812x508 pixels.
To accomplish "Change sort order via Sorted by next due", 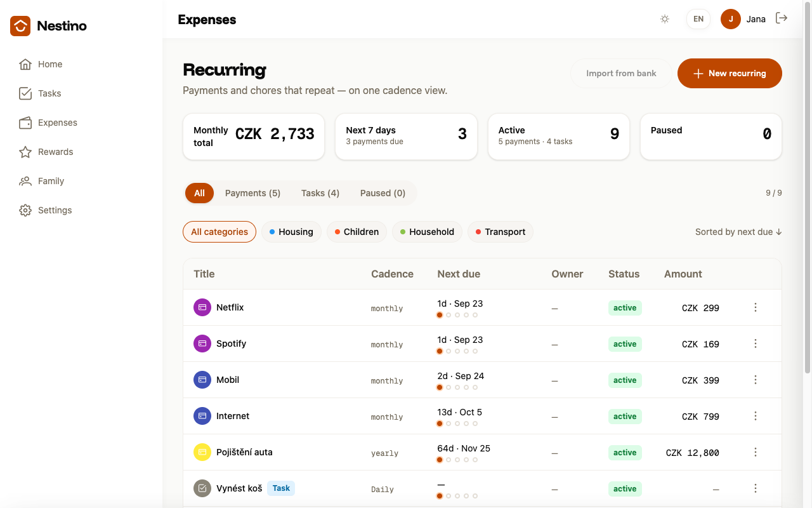I will click(738, 232).
